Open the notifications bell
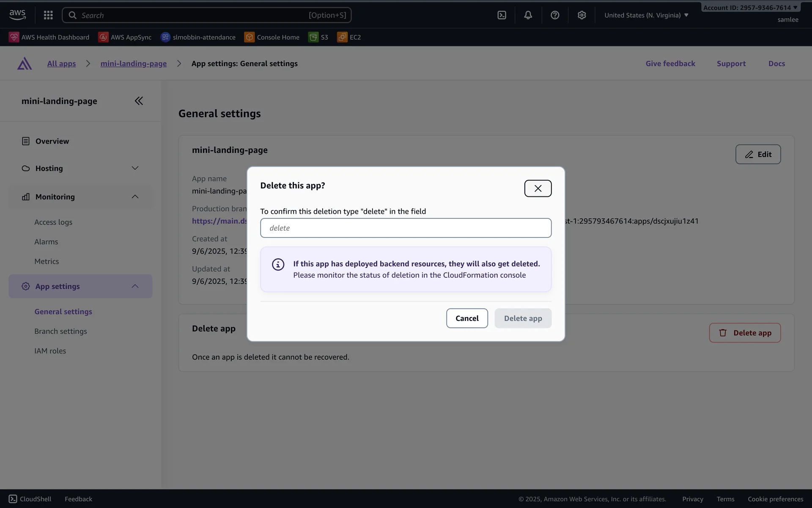Image resolution: width=812 pixels, height=508 pixels. [x=528, y=15]
